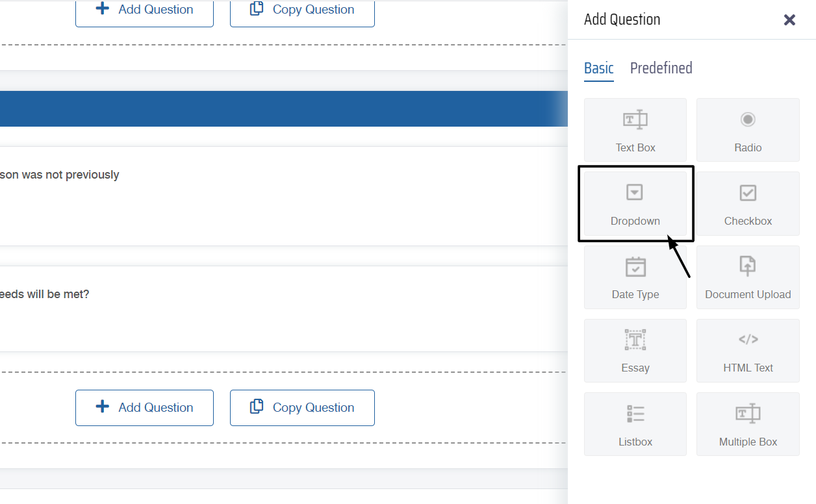Viewport: 816px width, 504px height.
Task: Choose the Radio question type
Action: pos(748,130)
